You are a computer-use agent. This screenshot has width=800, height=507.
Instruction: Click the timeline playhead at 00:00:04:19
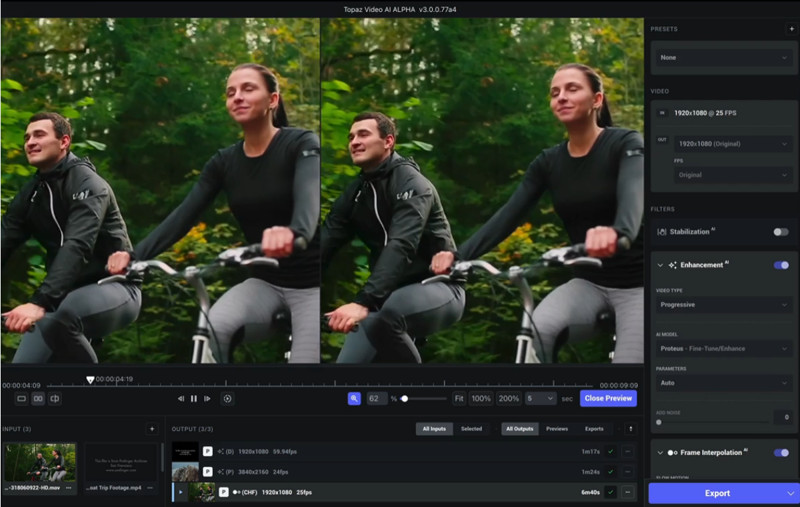click(x=90, y=380)
